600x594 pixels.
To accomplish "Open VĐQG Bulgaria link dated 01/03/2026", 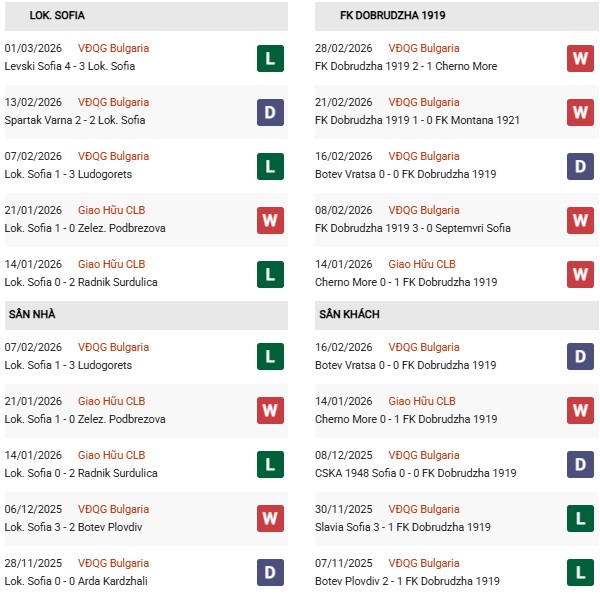I will point(113,48).
